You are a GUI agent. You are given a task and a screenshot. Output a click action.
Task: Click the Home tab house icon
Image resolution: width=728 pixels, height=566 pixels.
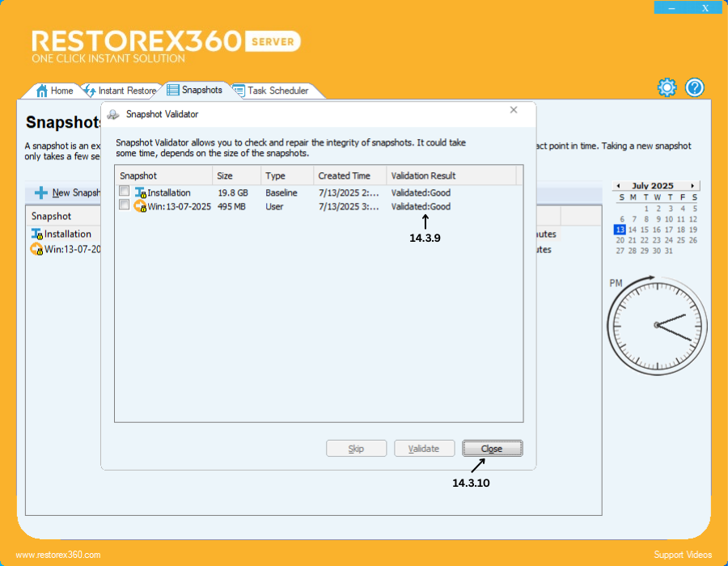pos(42,91)
